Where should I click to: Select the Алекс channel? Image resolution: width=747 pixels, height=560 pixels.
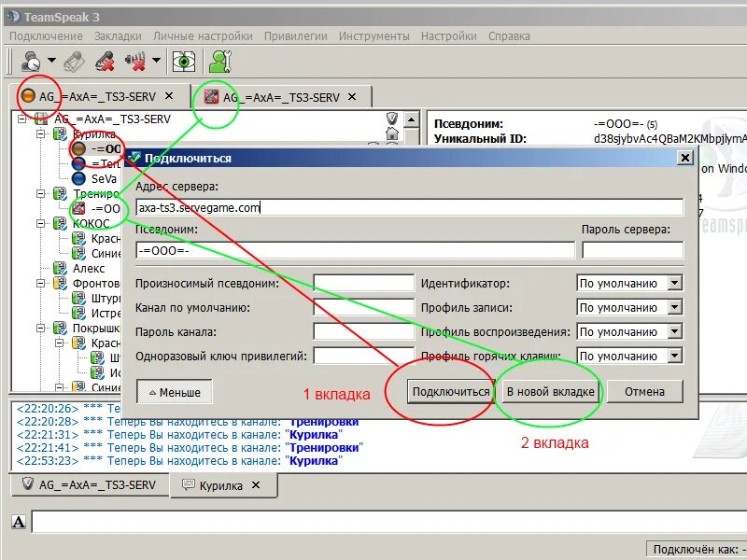[88, 268]
